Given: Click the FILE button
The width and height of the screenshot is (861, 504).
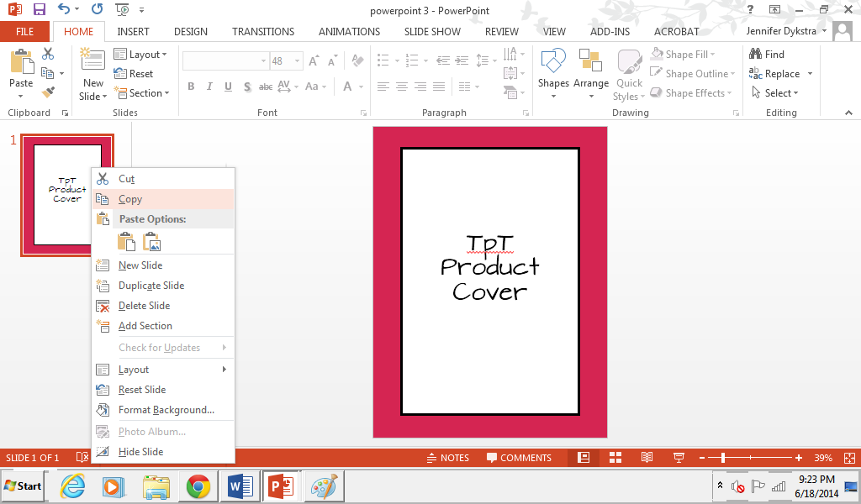Looking at the screenshot, I should pos(24,31).
